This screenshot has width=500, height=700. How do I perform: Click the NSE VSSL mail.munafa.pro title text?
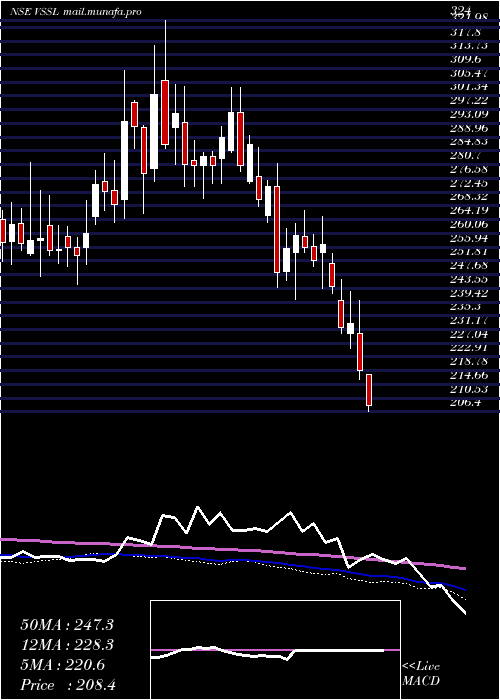point(75,12)
